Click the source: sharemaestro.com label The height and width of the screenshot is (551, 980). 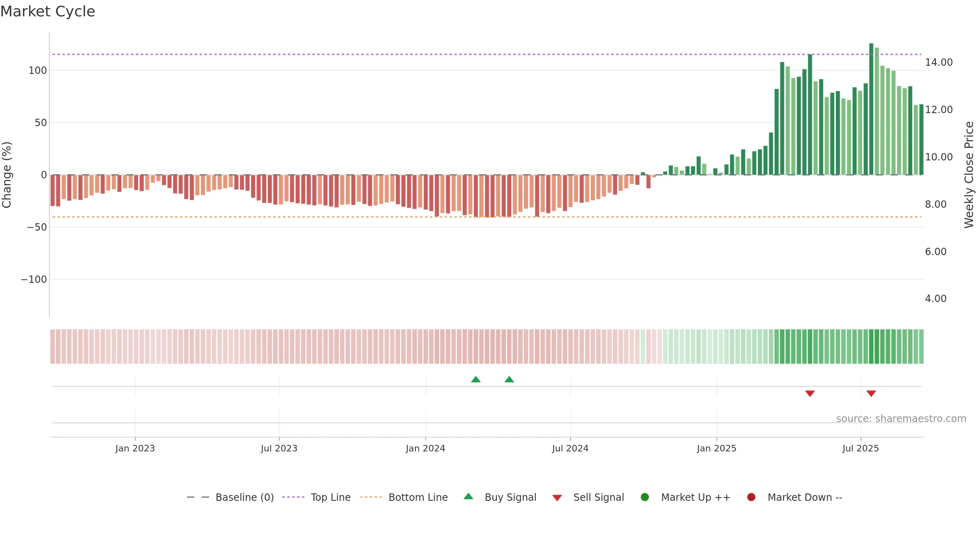tap(901, 419)
